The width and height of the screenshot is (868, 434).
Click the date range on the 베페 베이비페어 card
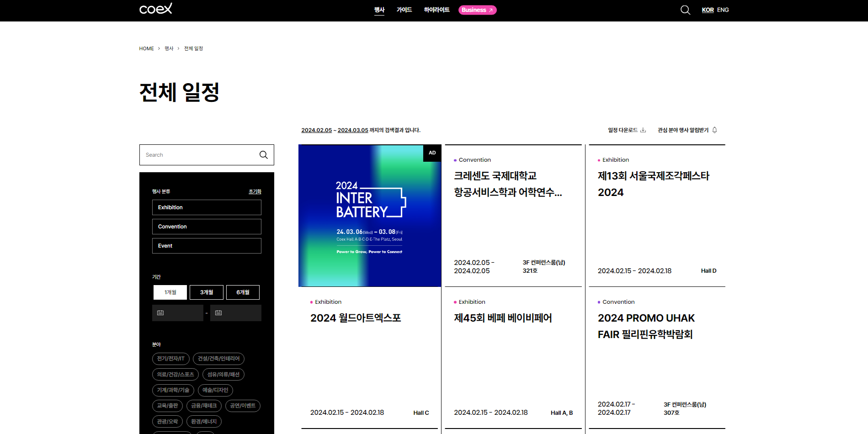click(x=491, y=413)
